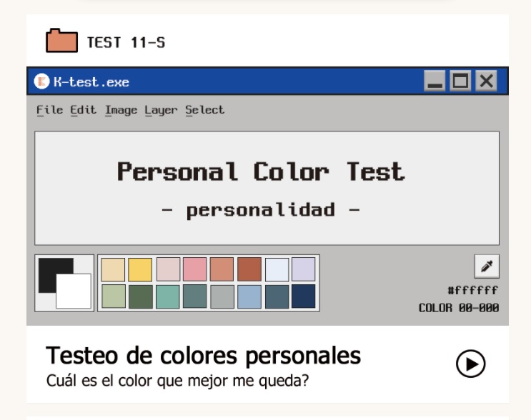Maximize the K-test.exe window
The height and width of the screenshot is (420, 531).
(460, 81)
